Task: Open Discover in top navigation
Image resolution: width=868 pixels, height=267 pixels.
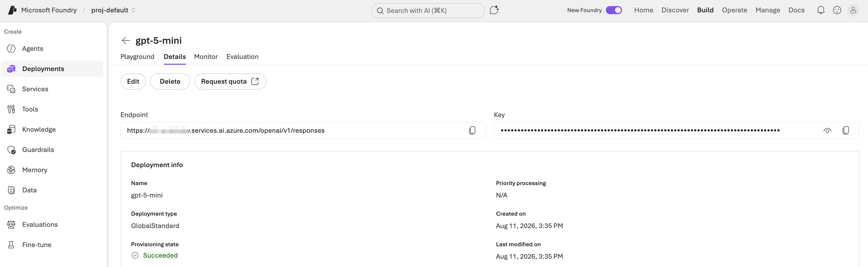Action: pyautogui.click(x=675, y=10)
